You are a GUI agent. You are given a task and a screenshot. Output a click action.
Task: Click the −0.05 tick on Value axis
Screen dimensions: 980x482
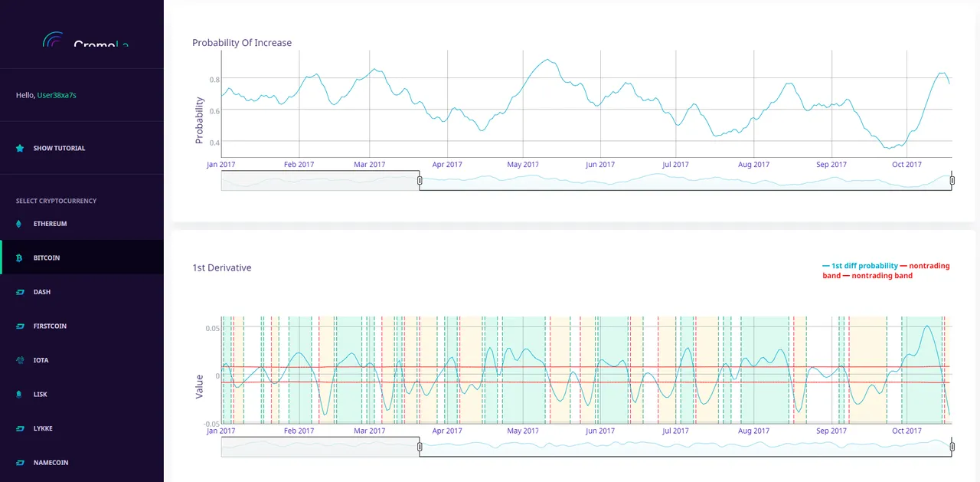tap(211, 424)
